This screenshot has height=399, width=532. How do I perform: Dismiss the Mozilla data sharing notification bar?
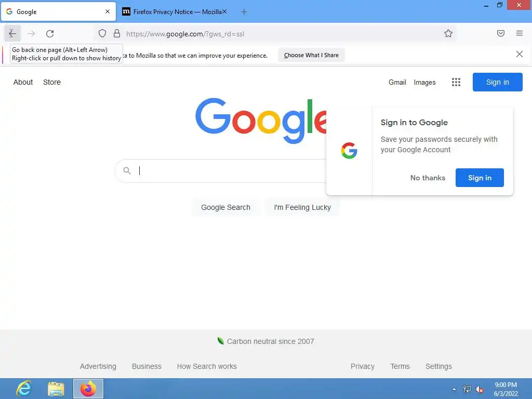pos(519,54)
